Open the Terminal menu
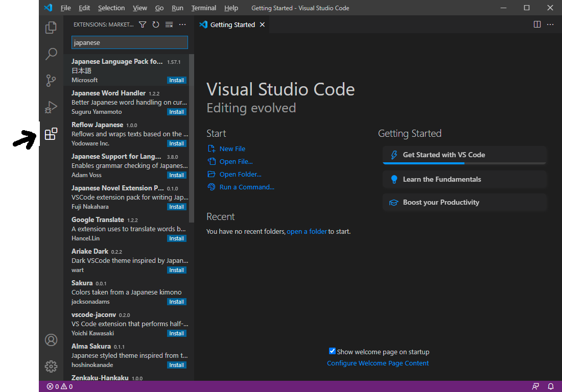The width and height of the screenshot is (562, 392). 203,8
